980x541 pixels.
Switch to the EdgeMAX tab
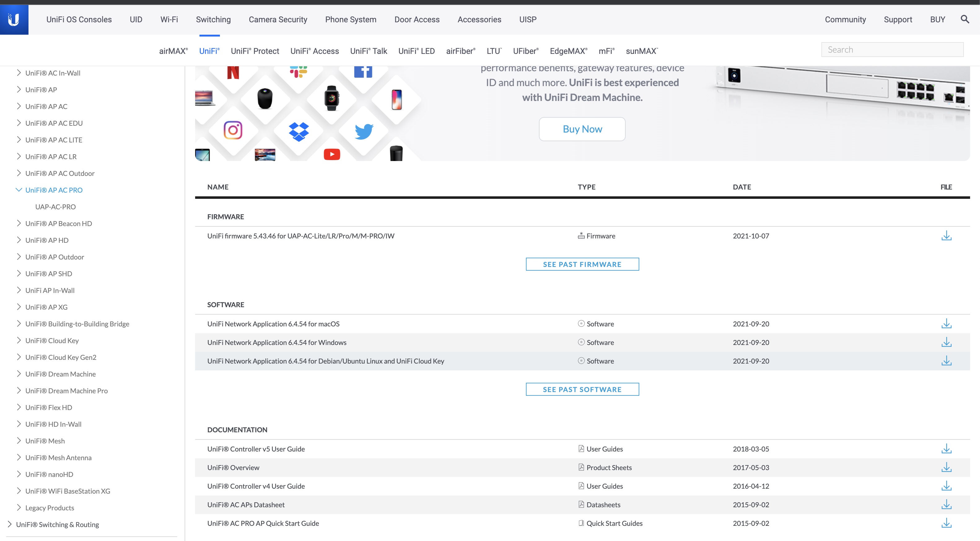568,51
